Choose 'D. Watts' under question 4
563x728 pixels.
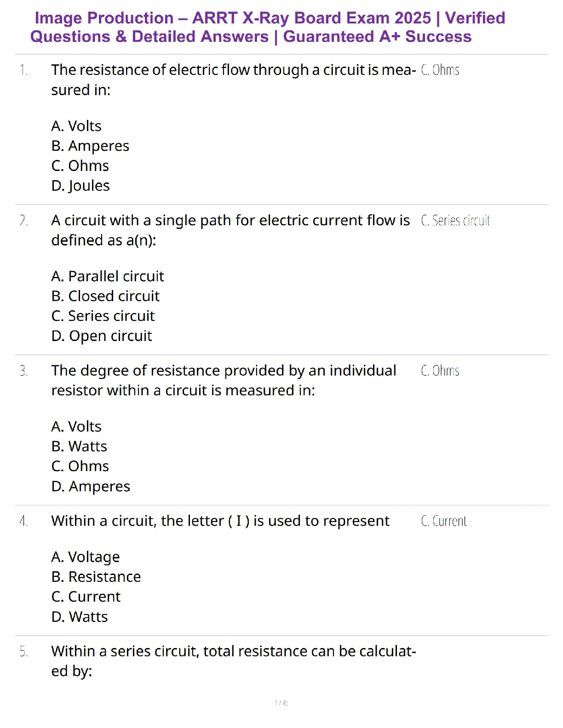click(80, 617)
